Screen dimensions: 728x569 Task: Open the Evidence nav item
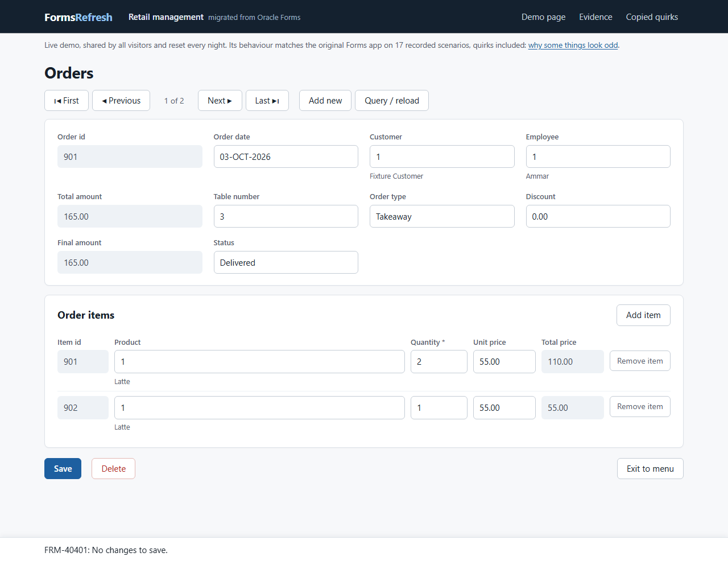click(595, 17)
